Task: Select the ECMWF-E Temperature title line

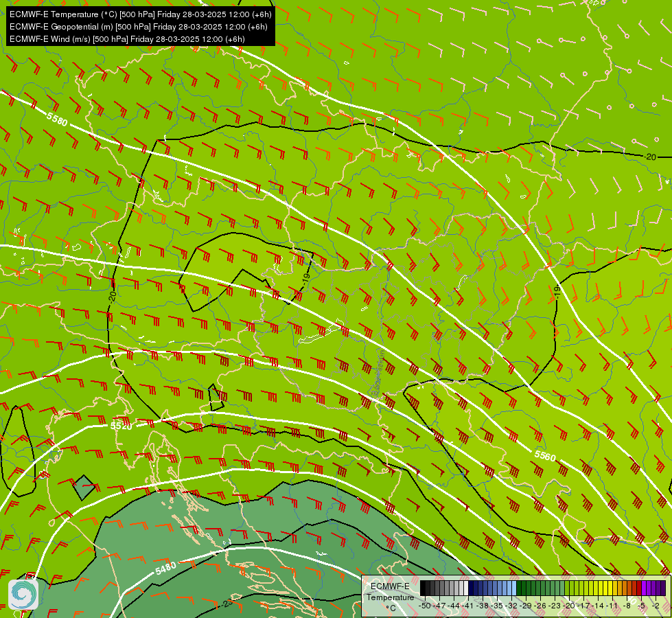Action: [x=141, y=14]
